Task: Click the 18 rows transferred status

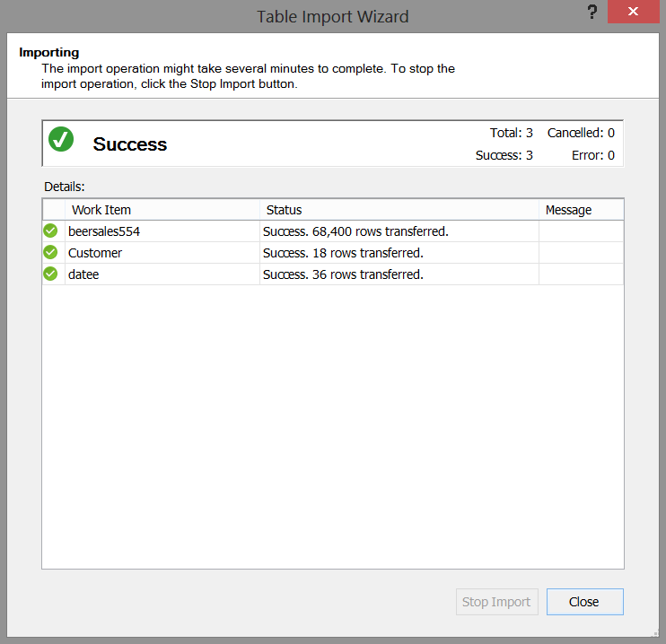Action: 343,253
